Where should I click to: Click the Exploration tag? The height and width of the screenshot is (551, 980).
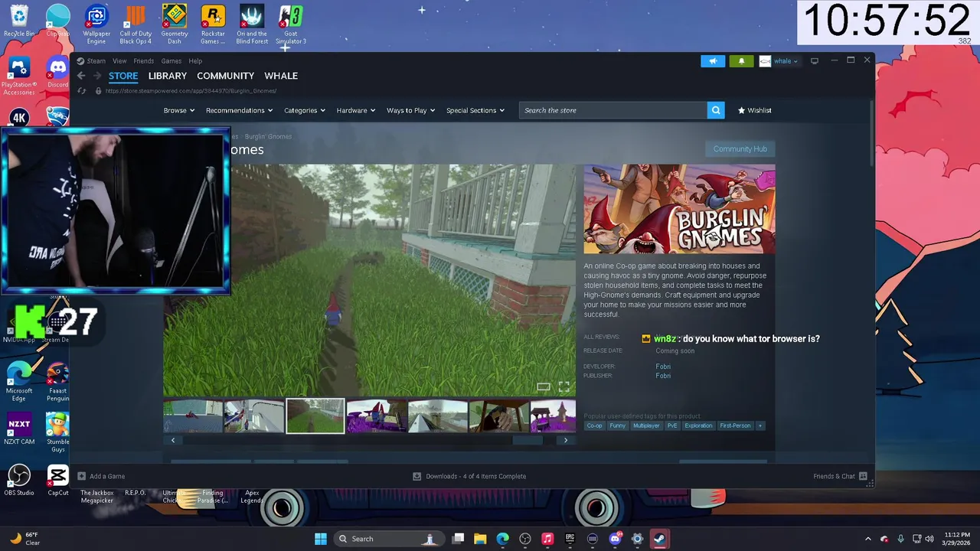pos(698,425)
